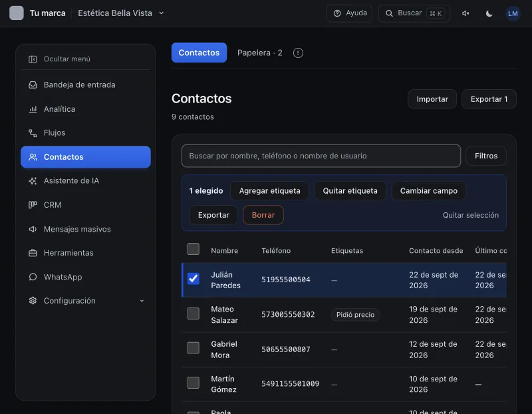Click the Julián Paredes name
The height and width of the screenshot is (414, 532).
tap(225, 280)
